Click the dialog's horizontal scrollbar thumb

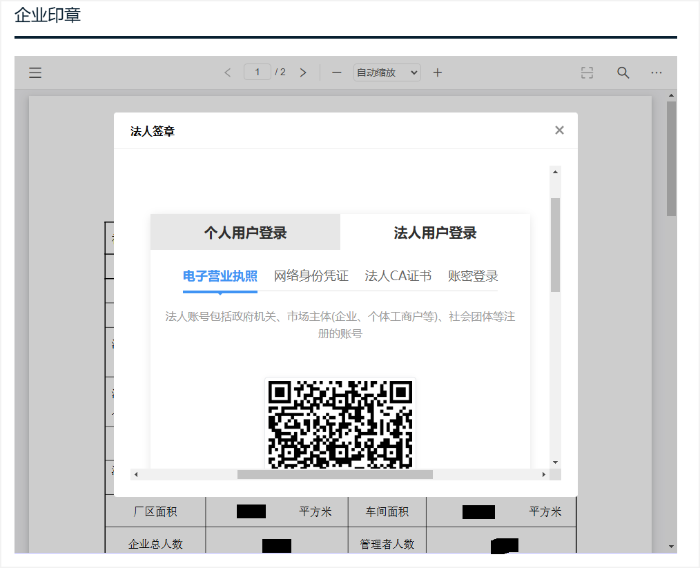pos(335,474)
